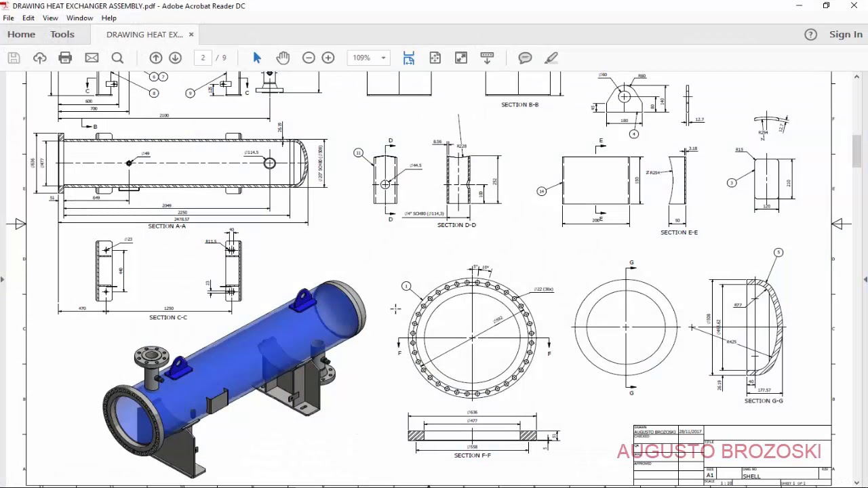Screen dimensions: 868x488
Task: Send file by email envelope icon
Action: click(92, 58)
